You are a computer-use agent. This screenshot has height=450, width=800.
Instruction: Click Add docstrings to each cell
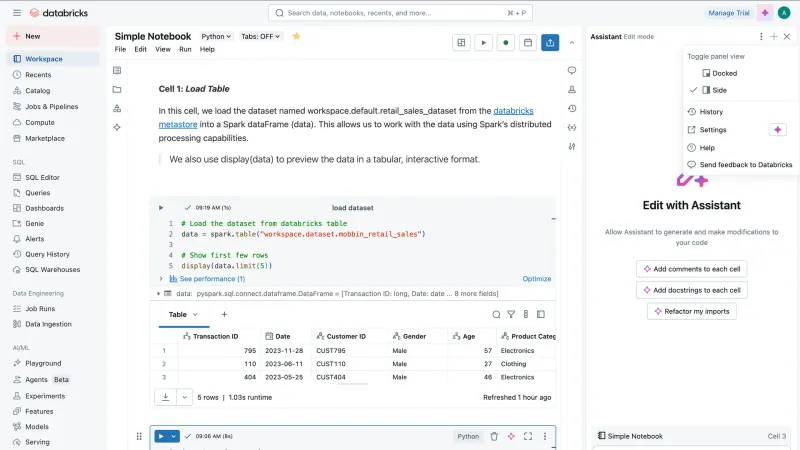691,290
